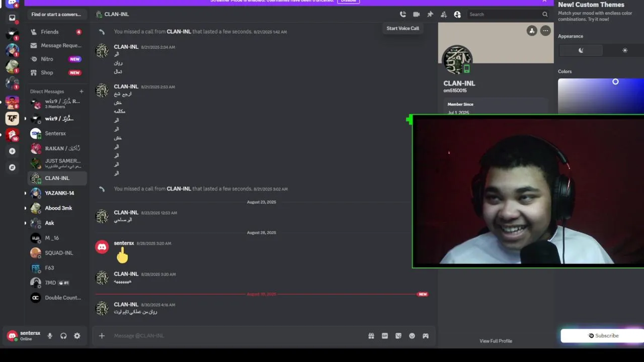Open the inbox icon in the server bar
Screen dimensions: 644x362
(x=12, y=18)
